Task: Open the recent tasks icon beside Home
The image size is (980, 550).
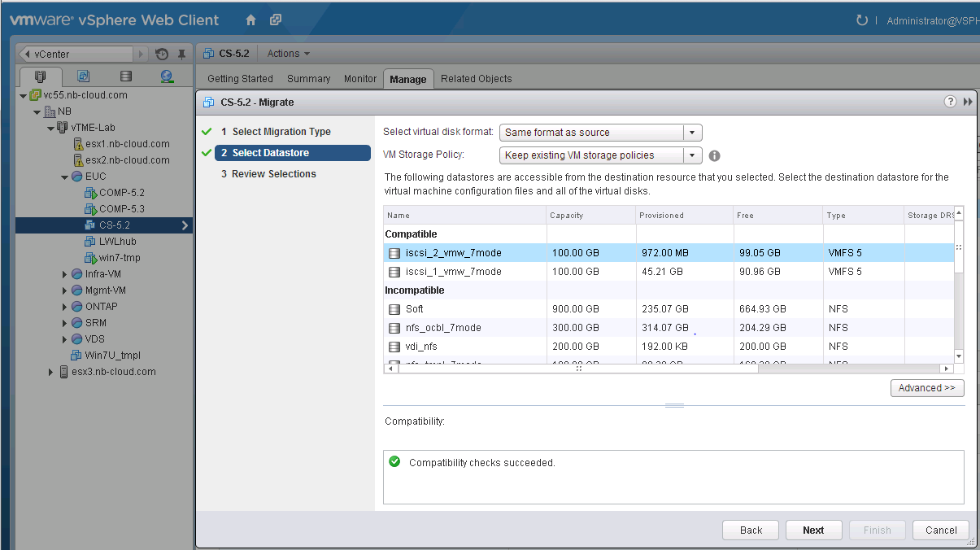Action: click(x=276, y=20)
